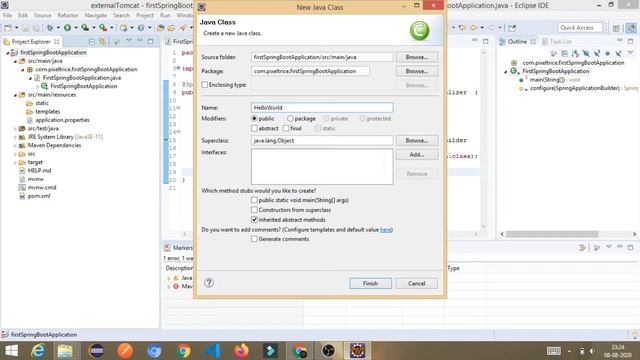The height and width of the screenshot is (360, 640).
Task: Click the maximize icon of Project Explorer view
Action: [x=151, y=41]
